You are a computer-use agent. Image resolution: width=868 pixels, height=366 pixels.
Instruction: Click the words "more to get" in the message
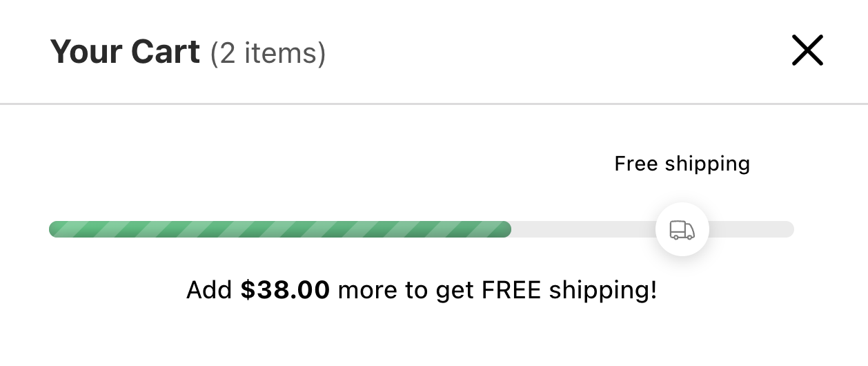406,291
